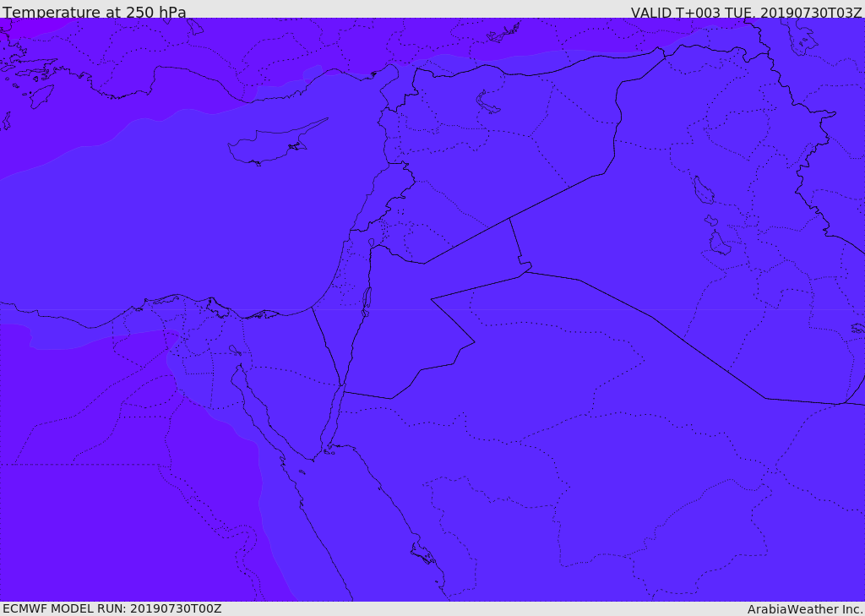Screen dimensions: 865x616
Task: Click the Dead Sea outline
Action: 366,302
